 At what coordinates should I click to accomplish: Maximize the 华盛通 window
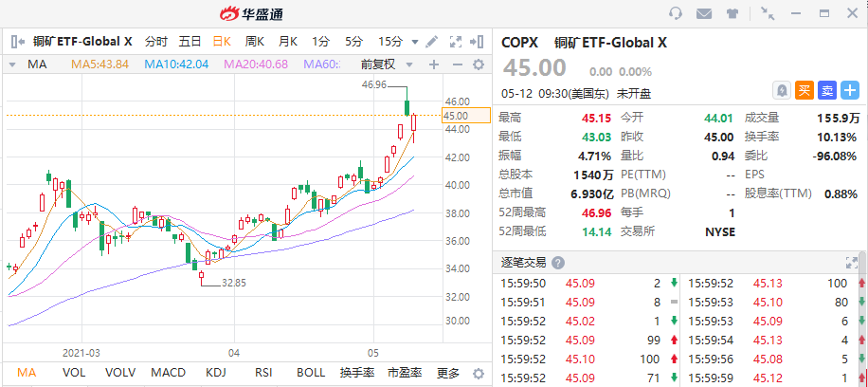[x=824, y=13]
